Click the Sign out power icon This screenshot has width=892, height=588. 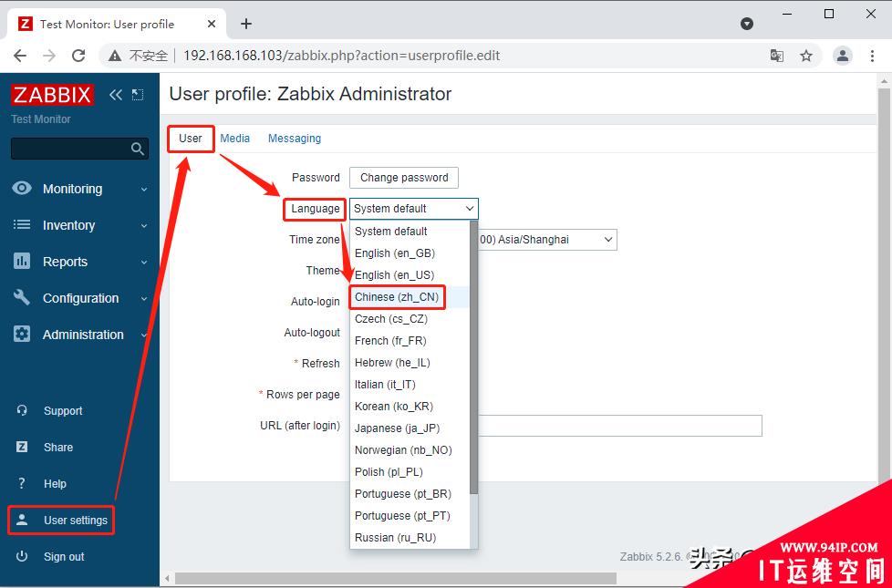click(x=22, y=556)
